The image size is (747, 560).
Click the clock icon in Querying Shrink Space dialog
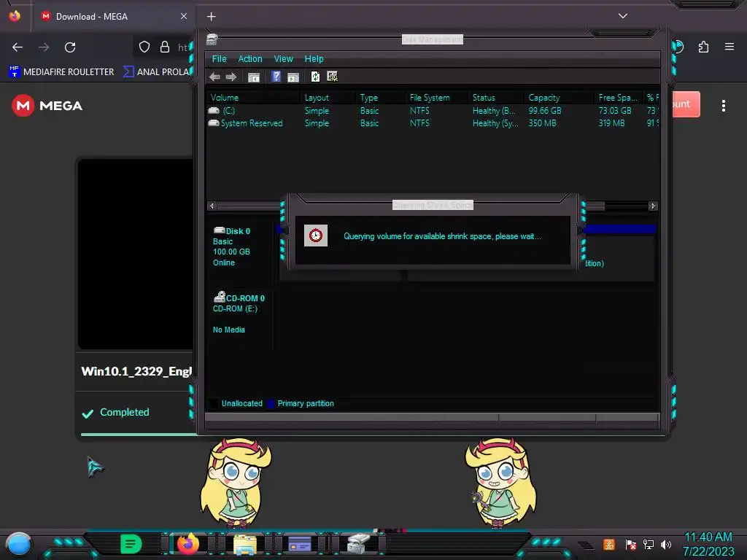316,236
